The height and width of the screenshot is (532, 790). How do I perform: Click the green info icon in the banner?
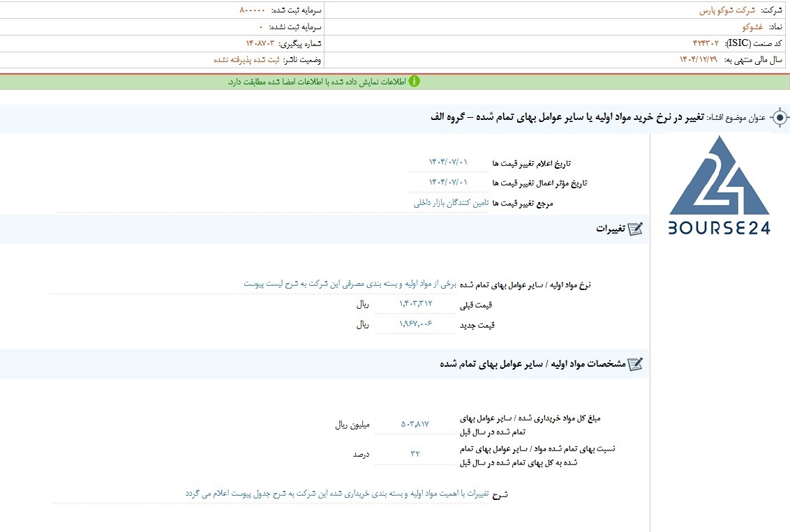414,82
